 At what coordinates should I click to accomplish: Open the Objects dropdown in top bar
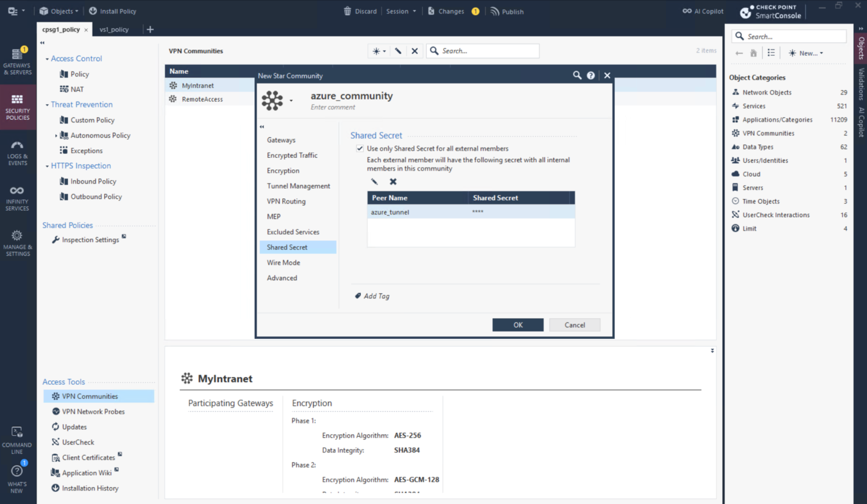click(x=59, y=11)
